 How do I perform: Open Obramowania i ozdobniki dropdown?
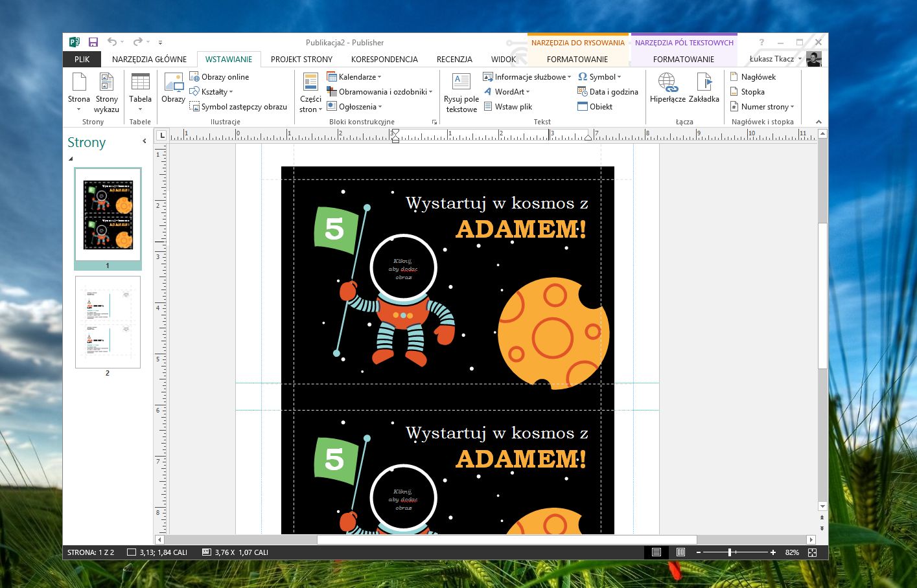pyautogui.click(x=380, y=91)
